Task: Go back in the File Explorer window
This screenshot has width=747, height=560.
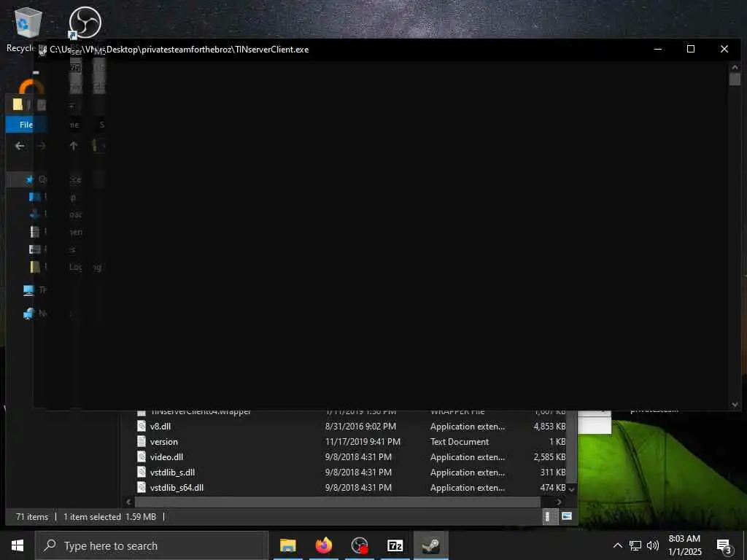Action: point(20,146)
